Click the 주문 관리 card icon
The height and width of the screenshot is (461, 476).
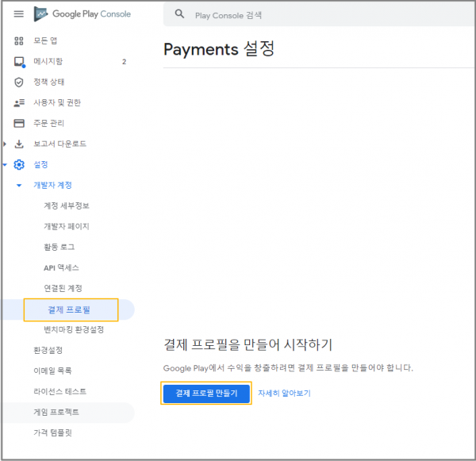(19, 123)
